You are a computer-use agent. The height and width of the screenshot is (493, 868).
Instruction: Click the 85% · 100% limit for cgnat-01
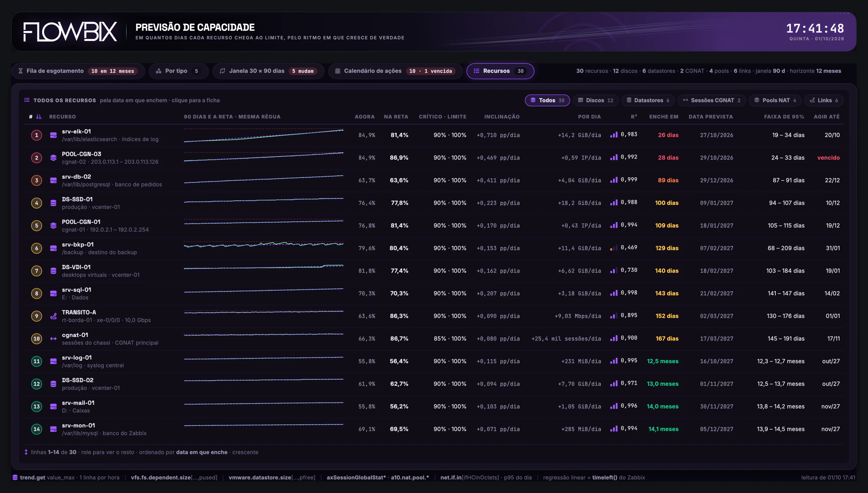[450, 338]
